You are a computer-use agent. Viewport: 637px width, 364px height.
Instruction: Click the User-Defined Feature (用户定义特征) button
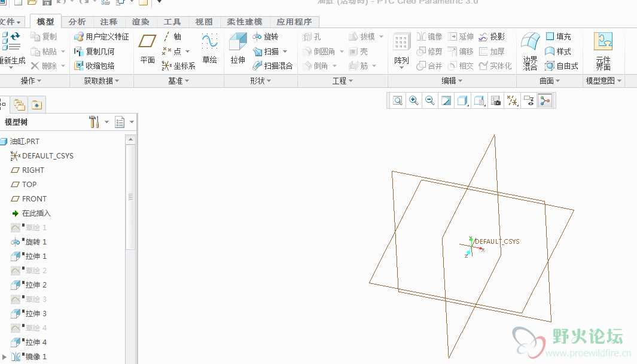click(102, 37)
